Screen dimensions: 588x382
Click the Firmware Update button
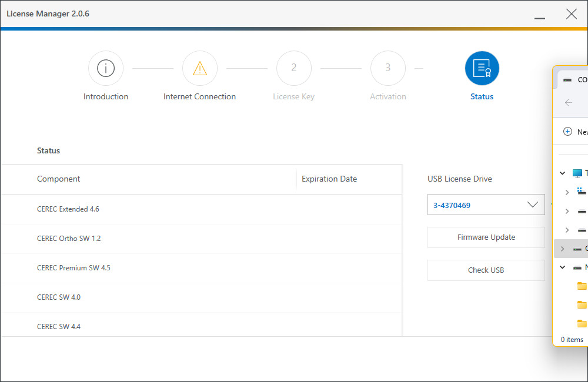click(x=486, y=237)
